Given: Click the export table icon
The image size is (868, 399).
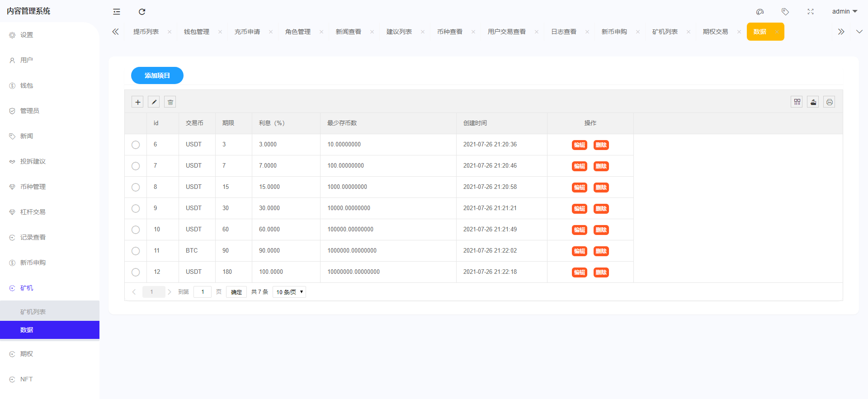Looking at the screenshot, I should (813, 102).
